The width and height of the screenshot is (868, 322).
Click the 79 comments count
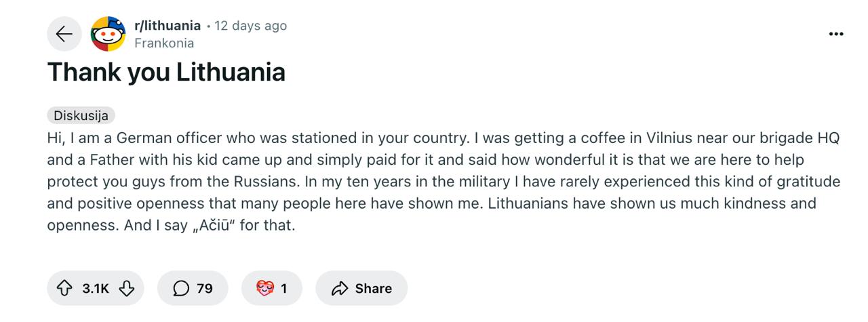[x=205, y=289]
